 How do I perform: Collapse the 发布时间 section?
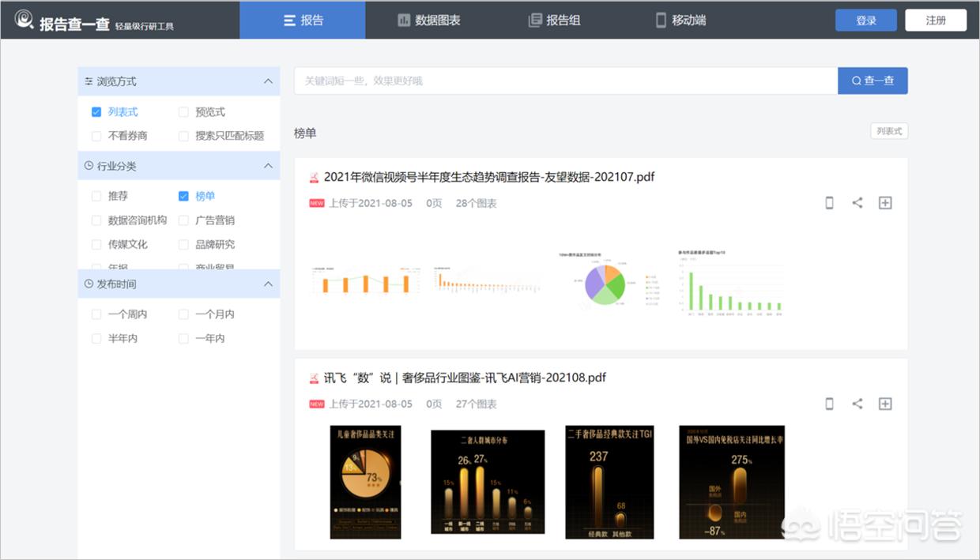point(268,284)
